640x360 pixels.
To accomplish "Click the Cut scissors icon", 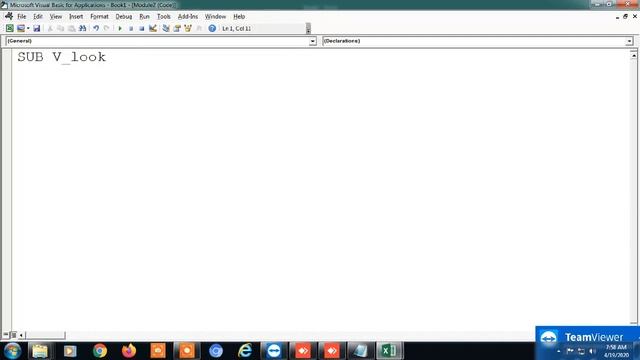I will coord(50,28).
